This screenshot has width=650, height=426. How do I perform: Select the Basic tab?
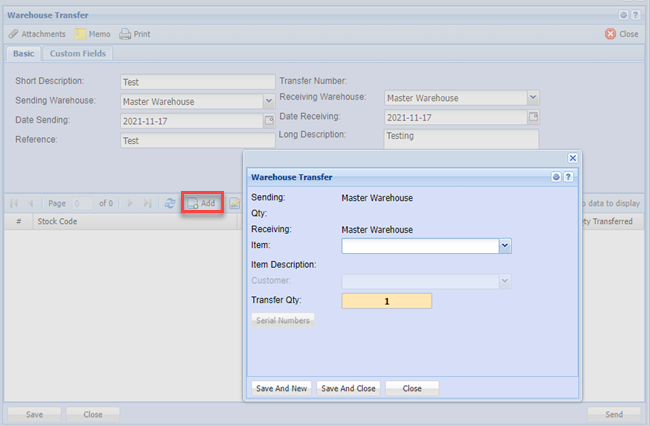(23, 54)
